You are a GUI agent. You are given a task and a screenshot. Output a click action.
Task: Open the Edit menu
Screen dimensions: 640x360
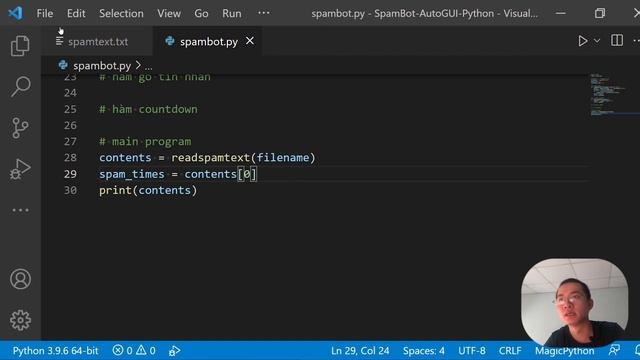point(76,13)
